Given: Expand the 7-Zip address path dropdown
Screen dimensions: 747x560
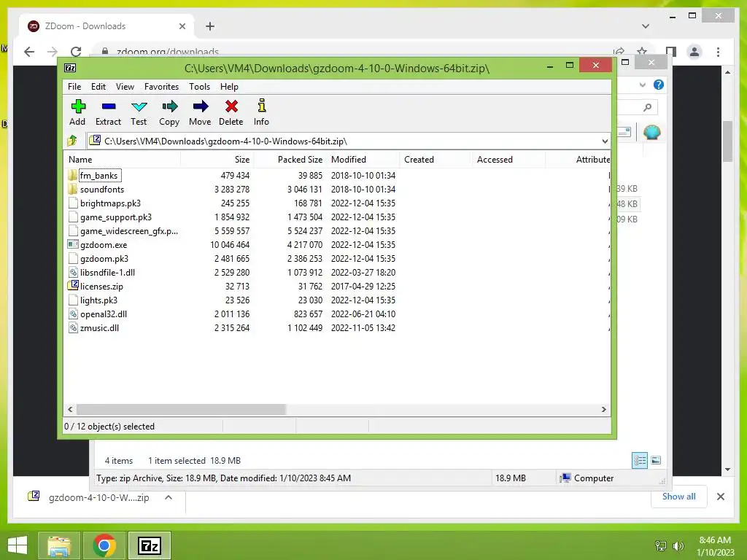Looking at the screenshot, I should tap(605, 141).
